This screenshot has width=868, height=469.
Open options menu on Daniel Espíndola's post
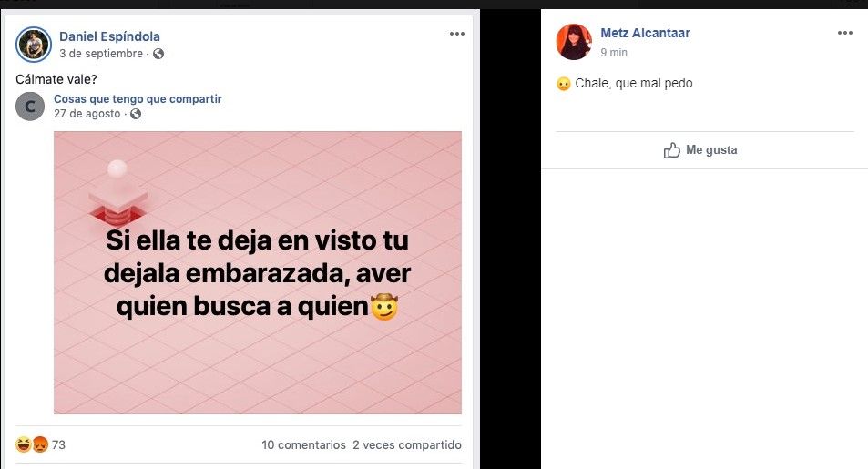point(456,34)
